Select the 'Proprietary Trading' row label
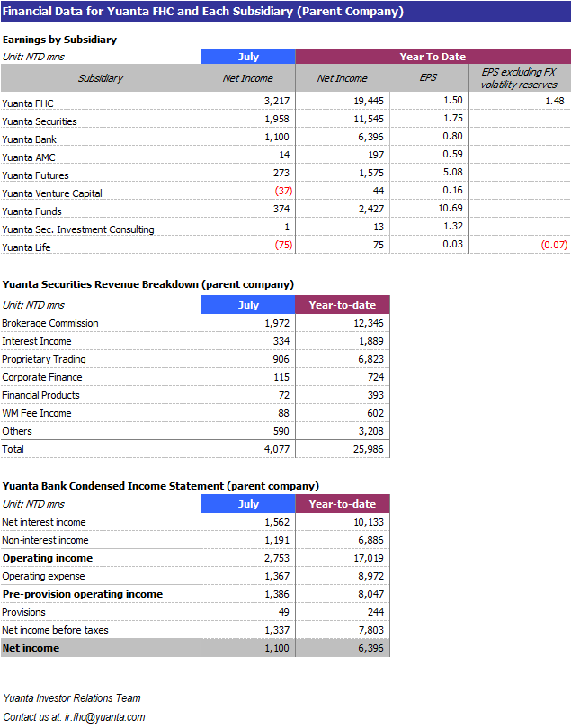 44,359
